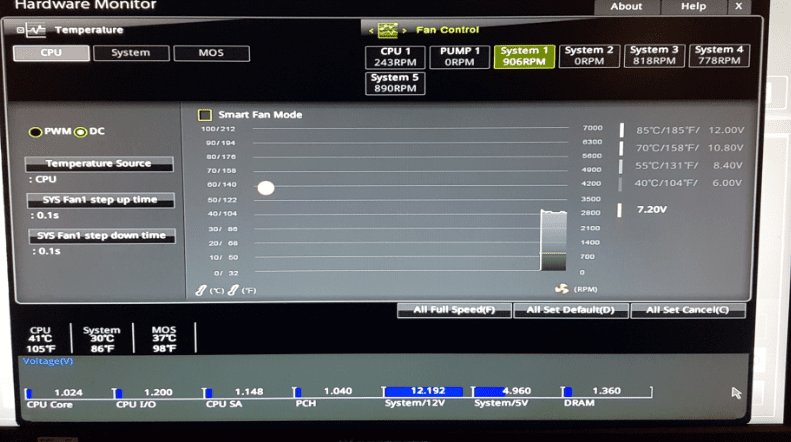The image size is (791, 442).
Task: Click the fan RPM icon
Action: coord(561,289)
